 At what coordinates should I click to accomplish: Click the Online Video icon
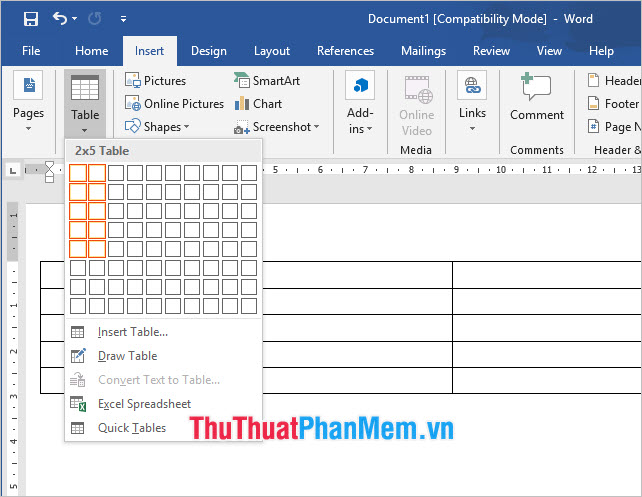point(417,88)
